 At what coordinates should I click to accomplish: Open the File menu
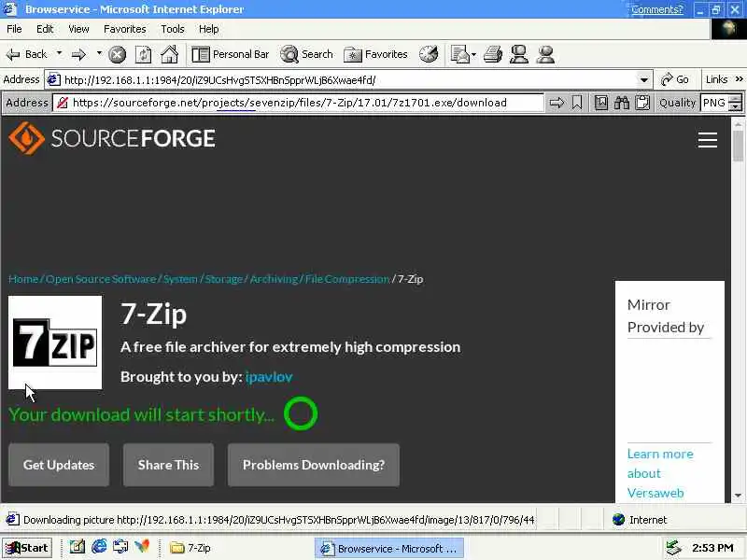click(14, 29)
